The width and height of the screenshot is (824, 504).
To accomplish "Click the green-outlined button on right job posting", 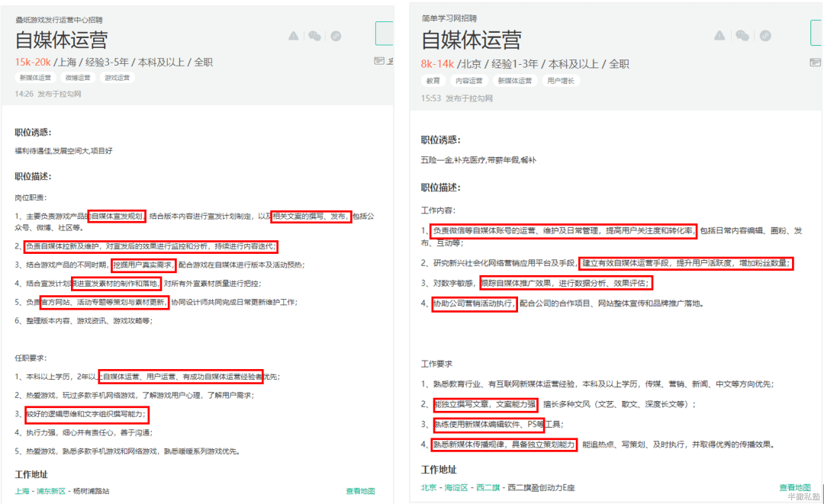I will pyautogui.click(x=816, y=34).
